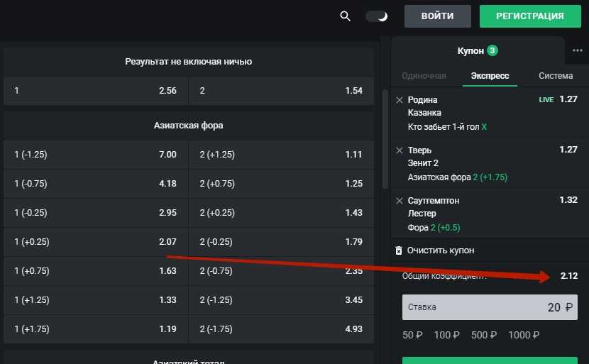Screen dimensions: 589x364
Task: Pick handicap 1 (+1.75) at 1.19
Action: 96,329
